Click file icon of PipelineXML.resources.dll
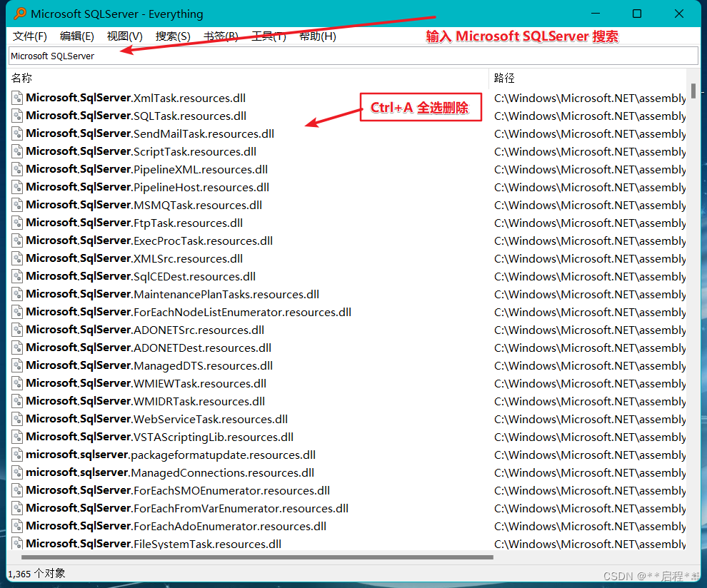 pyautogui.click(x=17, y=169)
